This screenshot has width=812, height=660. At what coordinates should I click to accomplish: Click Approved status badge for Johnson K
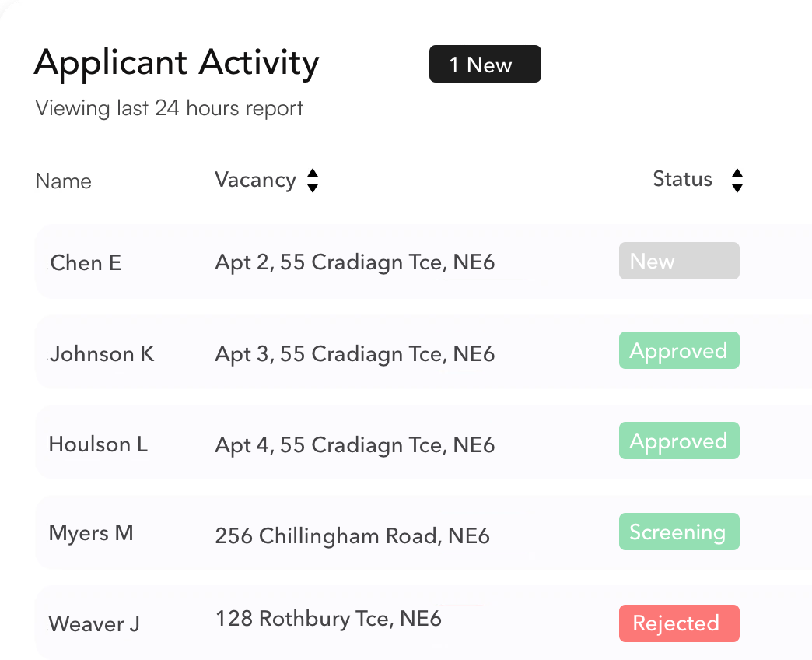tap(679, 350)
